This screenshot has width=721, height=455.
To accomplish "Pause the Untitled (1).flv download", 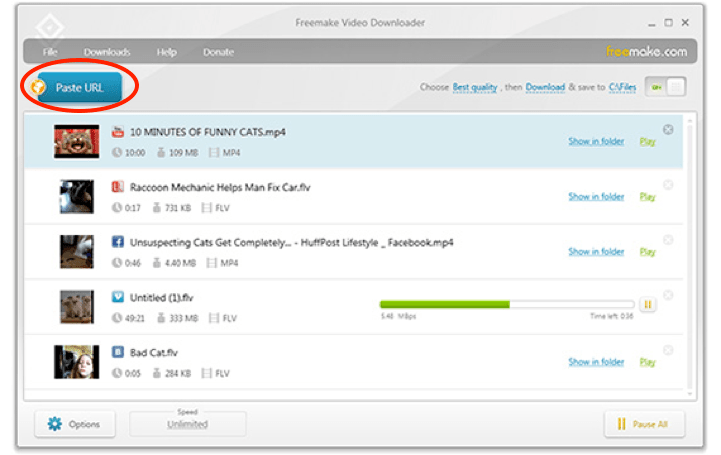I will (647, 304).
